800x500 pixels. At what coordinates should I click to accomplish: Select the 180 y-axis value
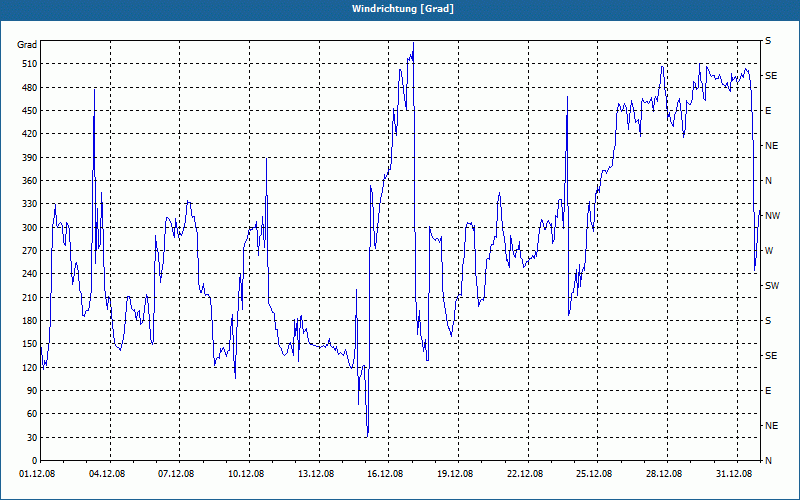click(30, 320)
